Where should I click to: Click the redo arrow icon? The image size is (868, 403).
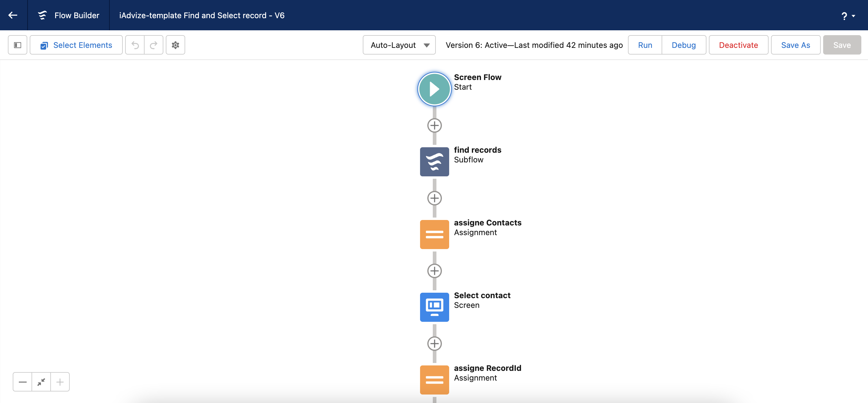click(x=154, y=45)
